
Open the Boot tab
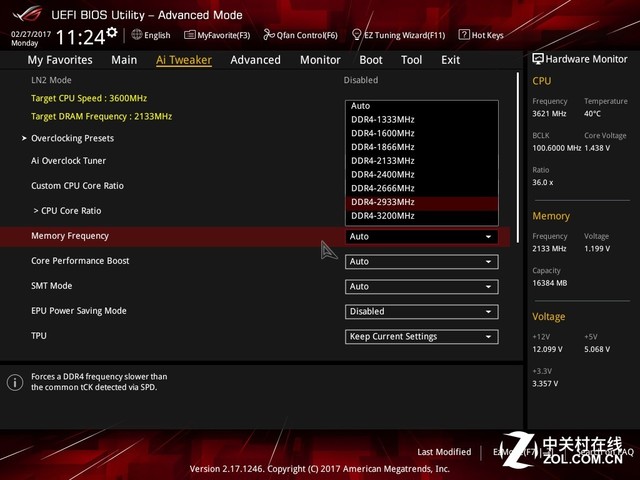point(371,60)
